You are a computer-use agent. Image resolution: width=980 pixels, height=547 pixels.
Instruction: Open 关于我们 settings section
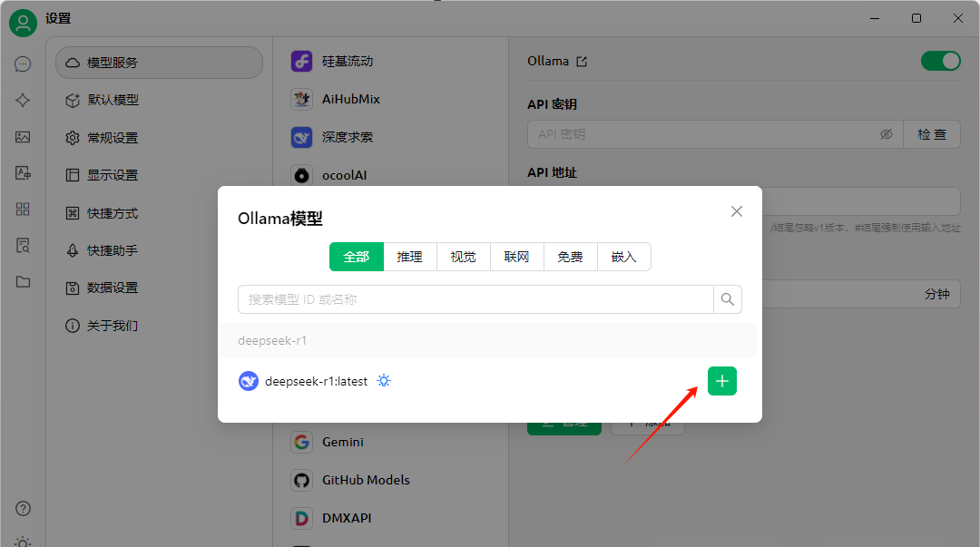tap(159, 326)
